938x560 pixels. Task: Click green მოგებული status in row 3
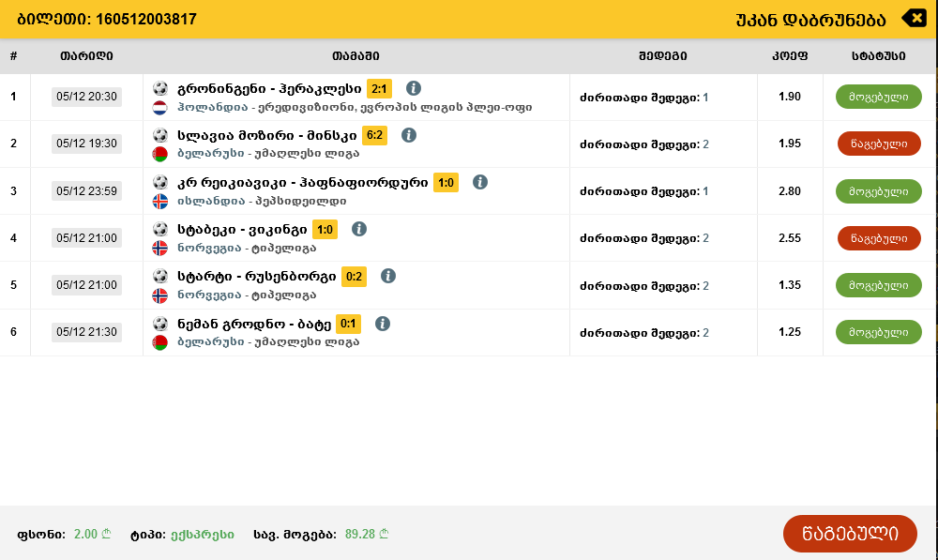coord(878,191)
